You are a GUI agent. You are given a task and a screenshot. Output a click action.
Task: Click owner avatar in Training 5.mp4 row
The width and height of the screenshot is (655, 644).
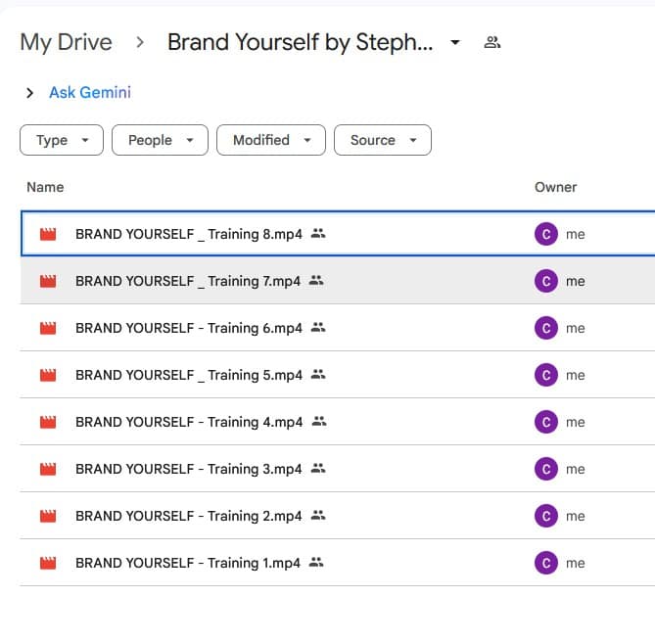(x=545, y=375)
